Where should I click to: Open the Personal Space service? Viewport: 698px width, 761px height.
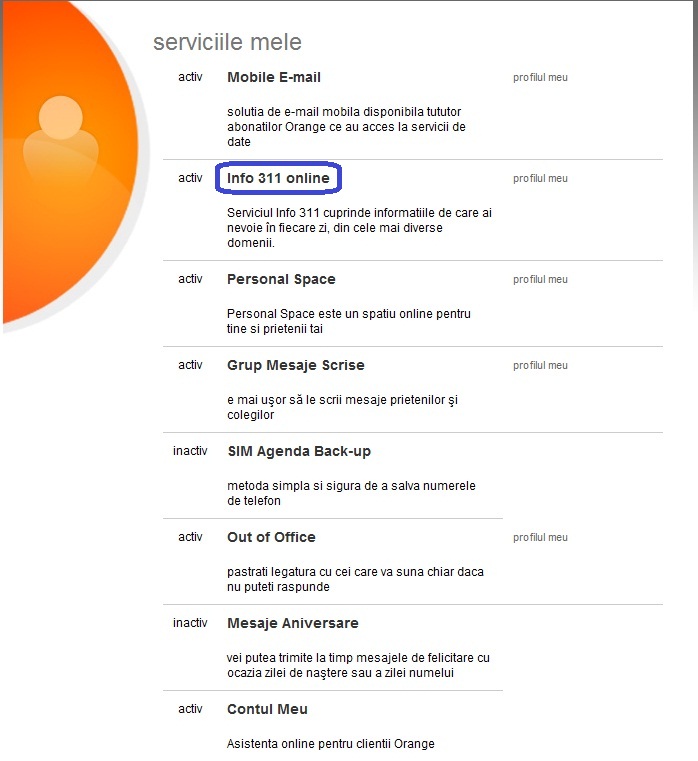pos(281,279)
